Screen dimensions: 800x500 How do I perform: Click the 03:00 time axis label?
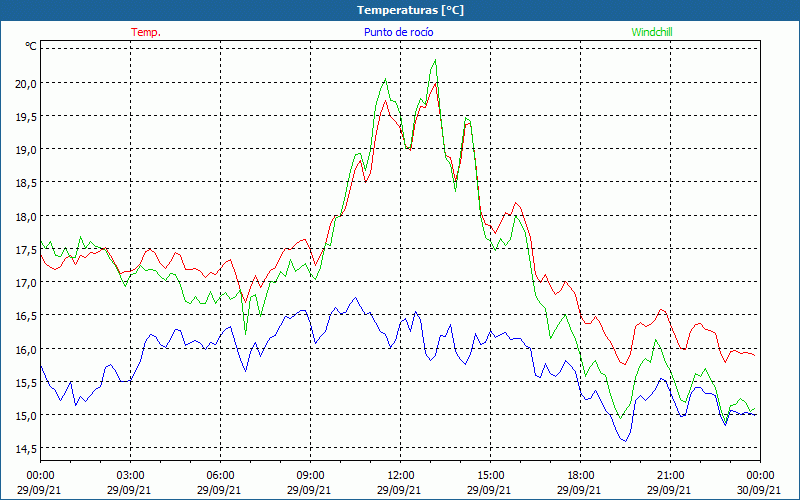[x=130, y=476]
